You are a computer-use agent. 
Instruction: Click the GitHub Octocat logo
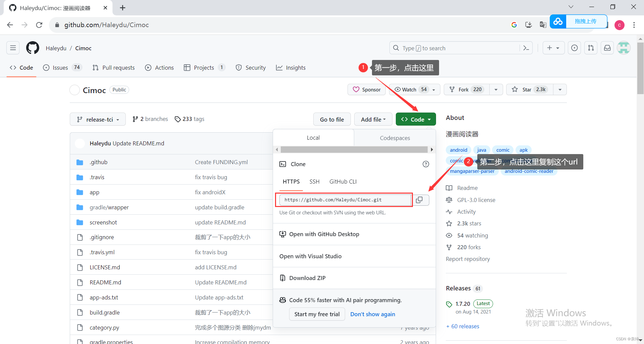tap(33, 48)
